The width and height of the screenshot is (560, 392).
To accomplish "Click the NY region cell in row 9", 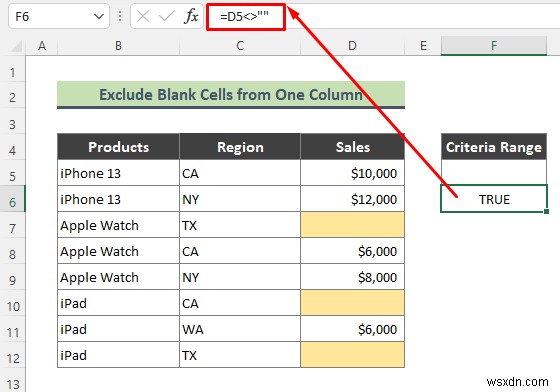I will pos(240,277).
